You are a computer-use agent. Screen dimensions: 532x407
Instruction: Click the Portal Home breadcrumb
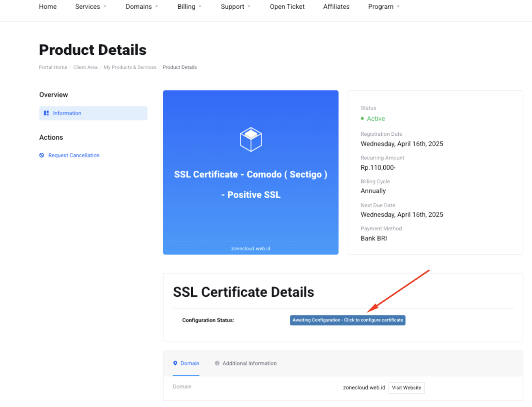pos(53,67)
